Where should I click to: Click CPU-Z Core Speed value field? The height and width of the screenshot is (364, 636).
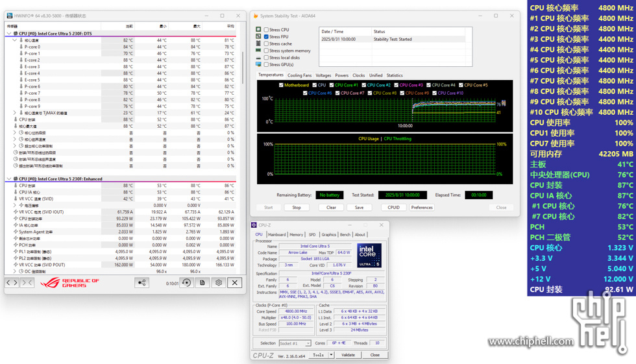(x=296, y=311)
